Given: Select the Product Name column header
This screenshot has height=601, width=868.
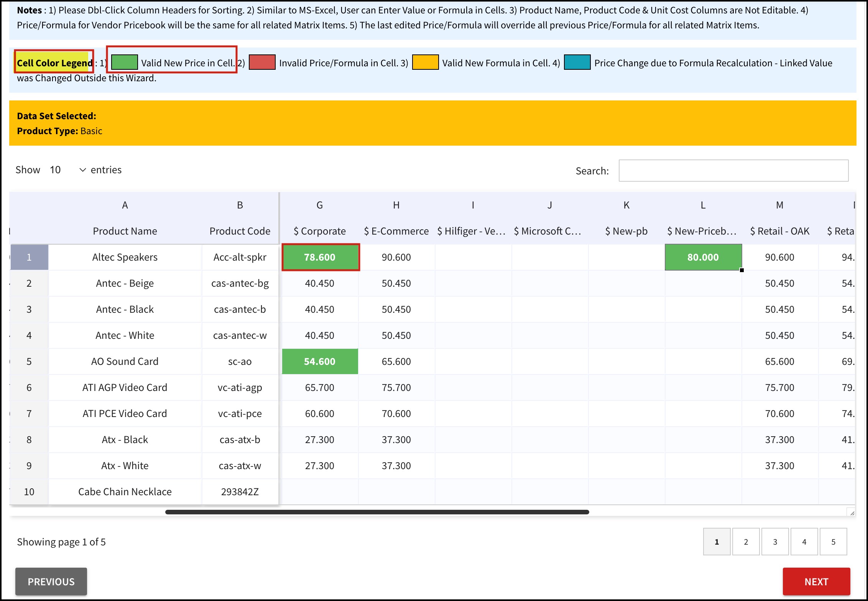Looking at the screenshot, I should tap(125, 231).
